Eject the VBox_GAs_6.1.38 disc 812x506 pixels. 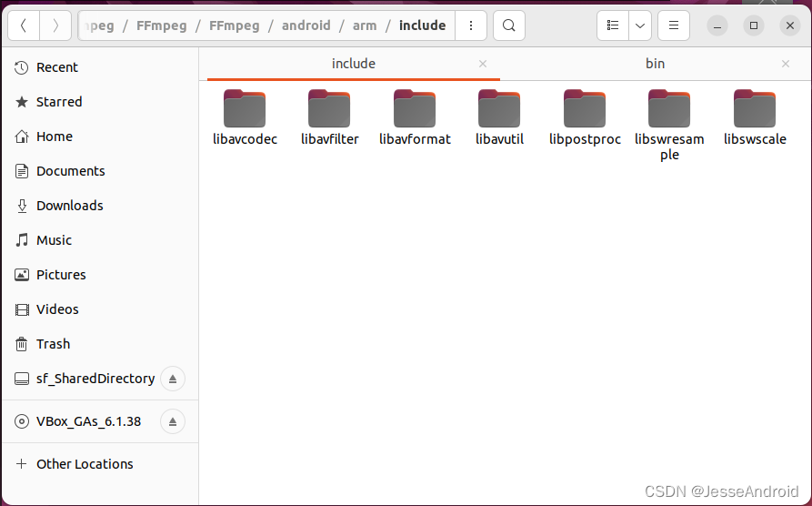click(173, 421)
